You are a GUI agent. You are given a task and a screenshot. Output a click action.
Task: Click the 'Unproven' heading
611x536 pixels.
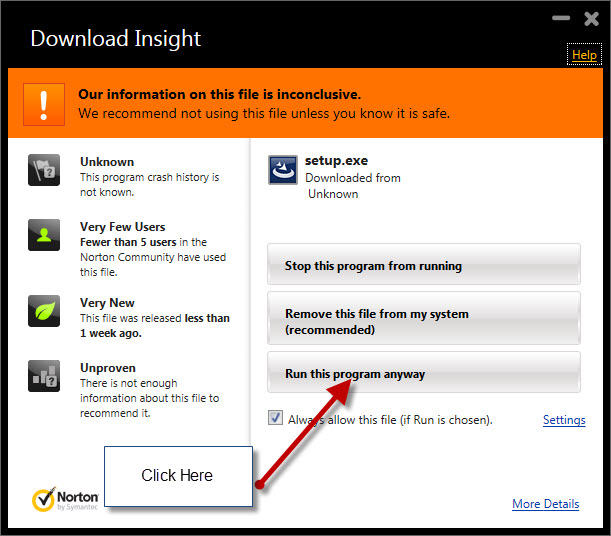108,368
